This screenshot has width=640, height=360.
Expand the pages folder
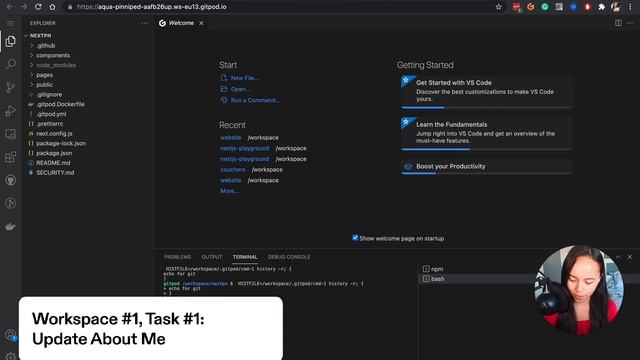(x=44, y=75)
